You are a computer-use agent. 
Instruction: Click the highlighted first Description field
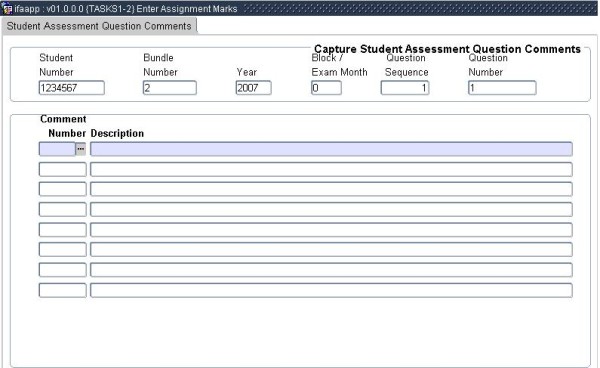[331, 149]
